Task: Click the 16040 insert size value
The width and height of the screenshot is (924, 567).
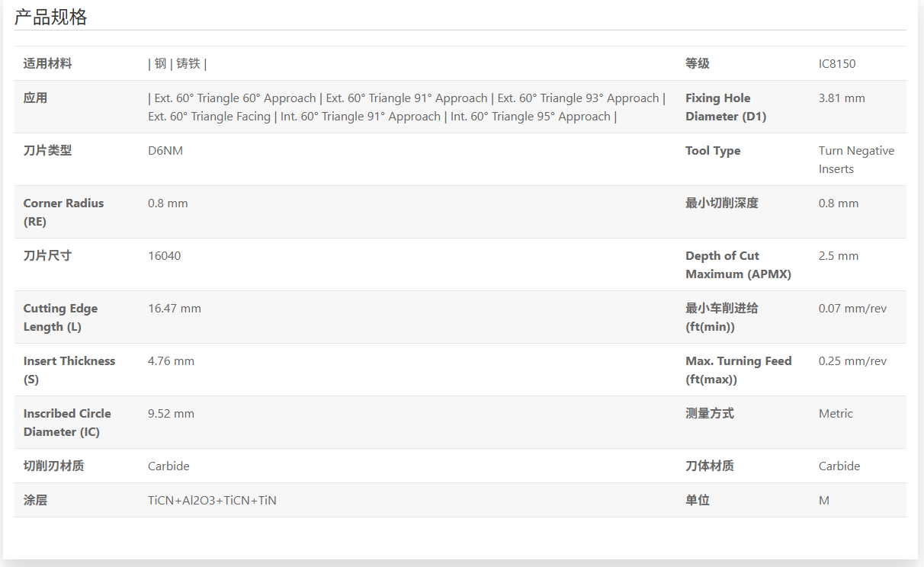Action: [165, 256]
